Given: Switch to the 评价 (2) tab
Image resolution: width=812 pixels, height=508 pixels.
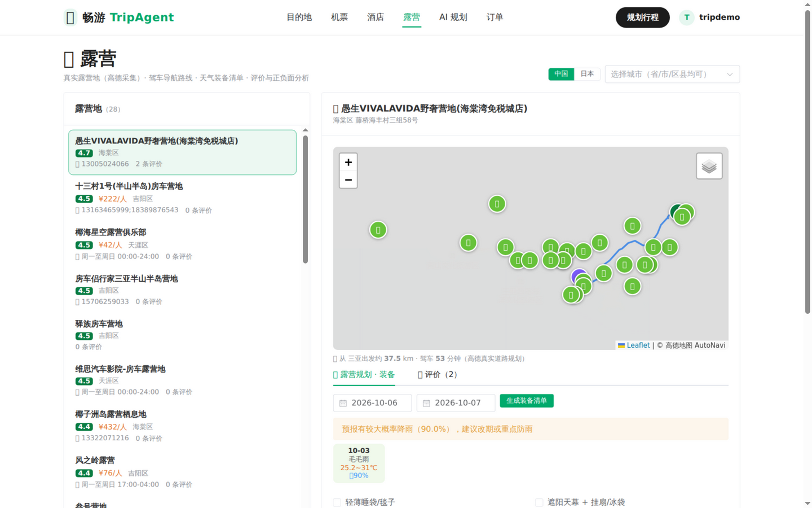Looking at the screenshot, I should 438,375.
